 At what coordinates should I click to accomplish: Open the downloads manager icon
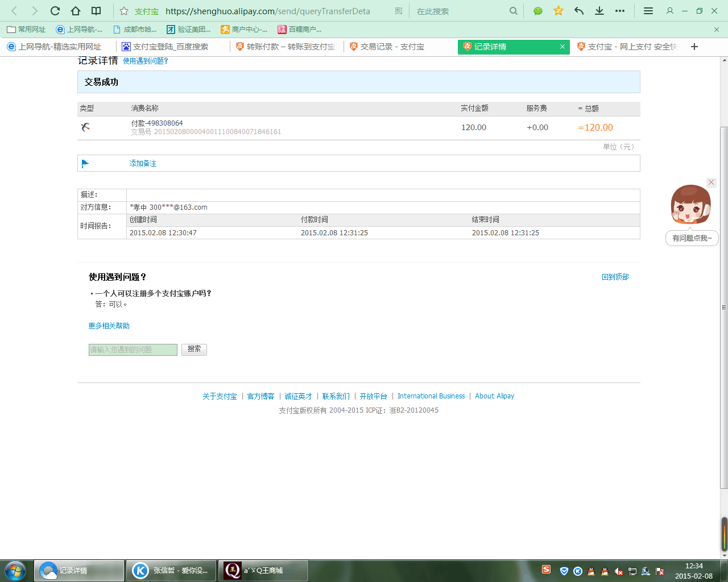(x=599, y=11)
